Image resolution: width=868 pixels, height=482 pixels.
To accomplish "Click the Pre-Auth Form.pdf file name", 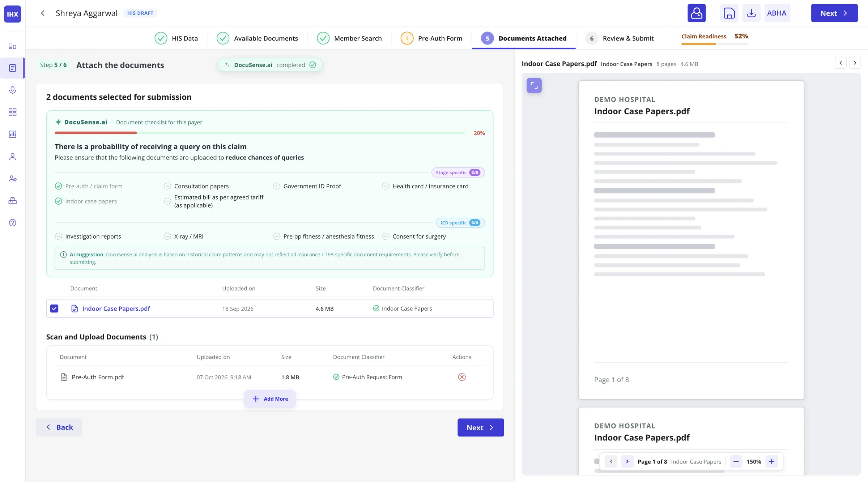I will click(x=98, y=377).
